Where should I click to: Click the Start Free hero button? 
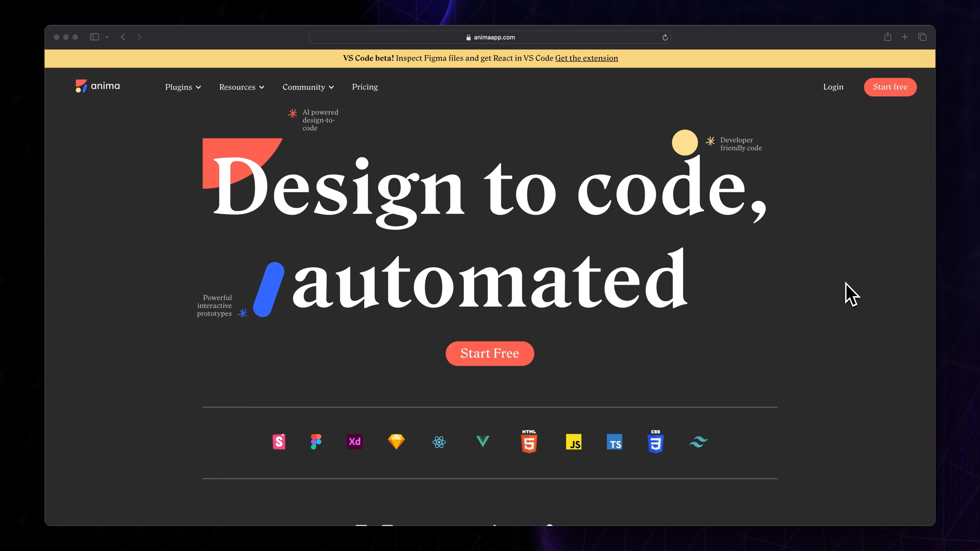[x=490, y=353]
